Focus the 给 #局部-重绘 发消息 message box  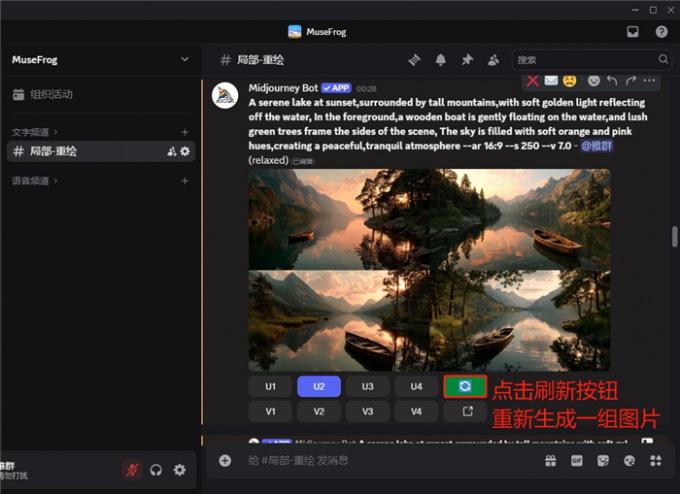tap(390, 461)
